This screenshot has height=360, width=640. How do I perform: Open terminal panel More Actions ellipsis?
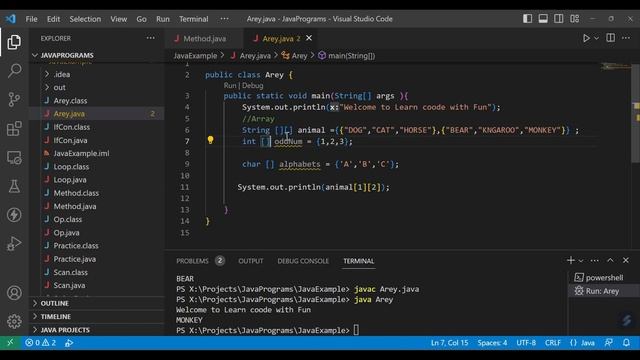[x=594, y=260]
